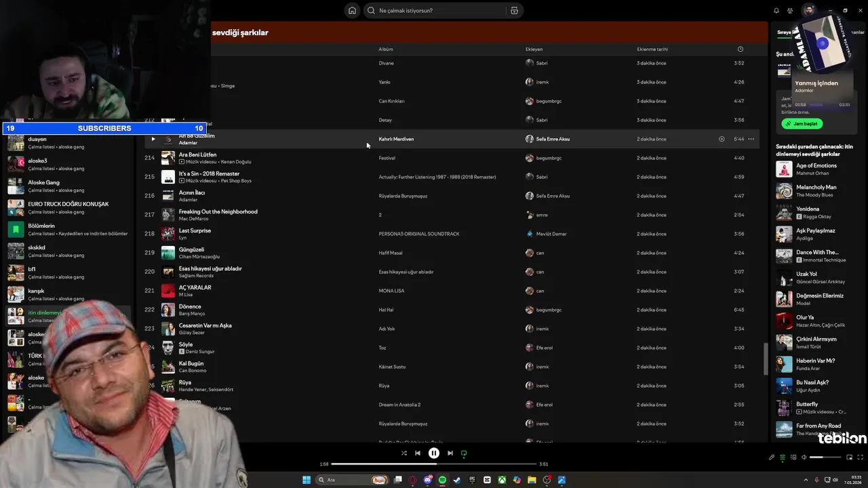Viewport: 868px width, 488px height.
Task: Open "PERSONA5 ORIGINAL SOUNDTRACK" album link
Action: click(419, 234)
